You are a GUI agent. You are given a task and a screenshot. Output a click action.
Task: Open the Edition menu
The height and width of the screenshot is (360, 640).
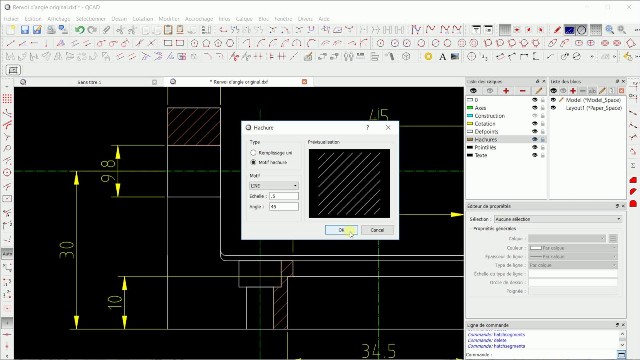click(x=33, y=19)
